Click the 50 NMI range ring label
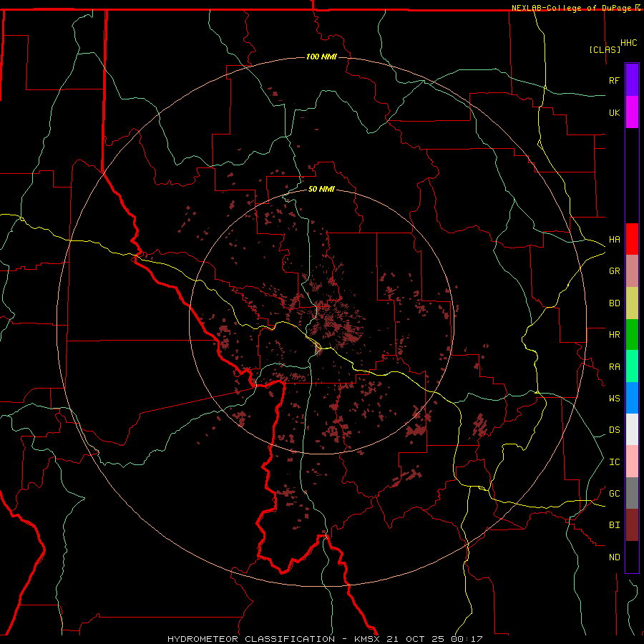The image size is (644, 644). pyautogui.click(x=321, y=189)
